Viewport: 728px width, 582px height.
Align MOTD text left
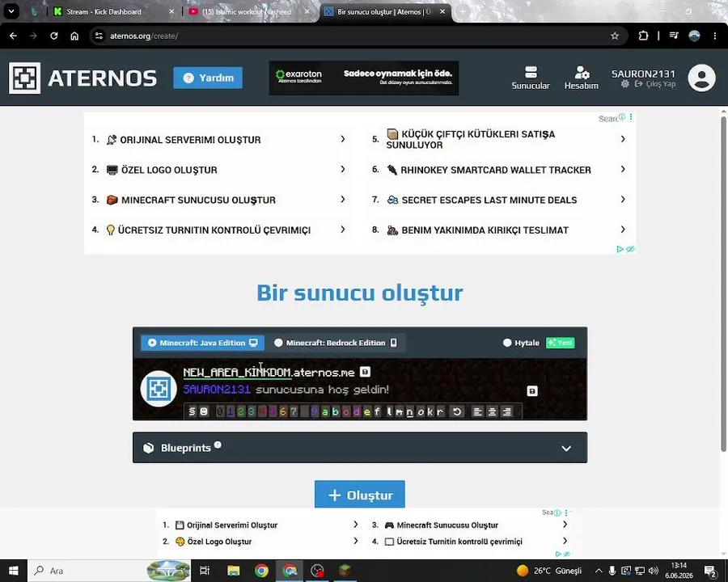pos(477,411)
